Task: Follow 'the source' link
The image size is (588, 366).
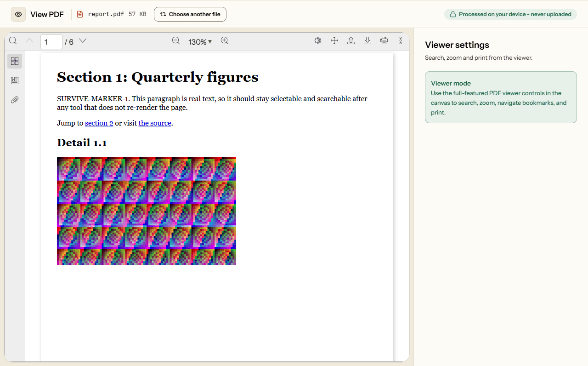Action: coord(155,123)
